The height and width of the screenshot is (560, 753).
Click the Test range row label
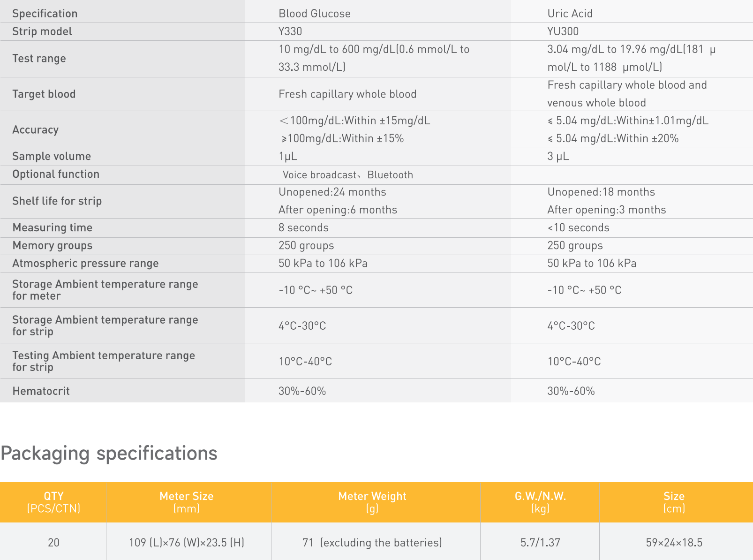pos(39,59)
